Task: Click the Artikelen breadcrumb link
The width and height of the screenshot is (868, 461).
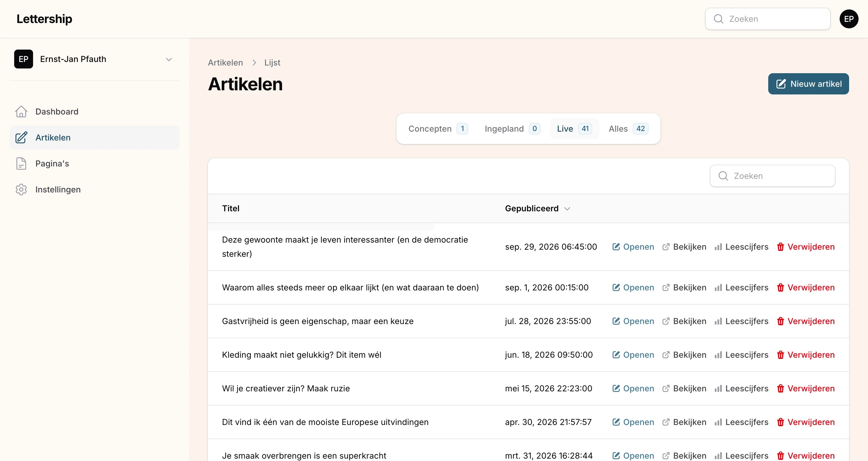Action: tap(226, 63)
